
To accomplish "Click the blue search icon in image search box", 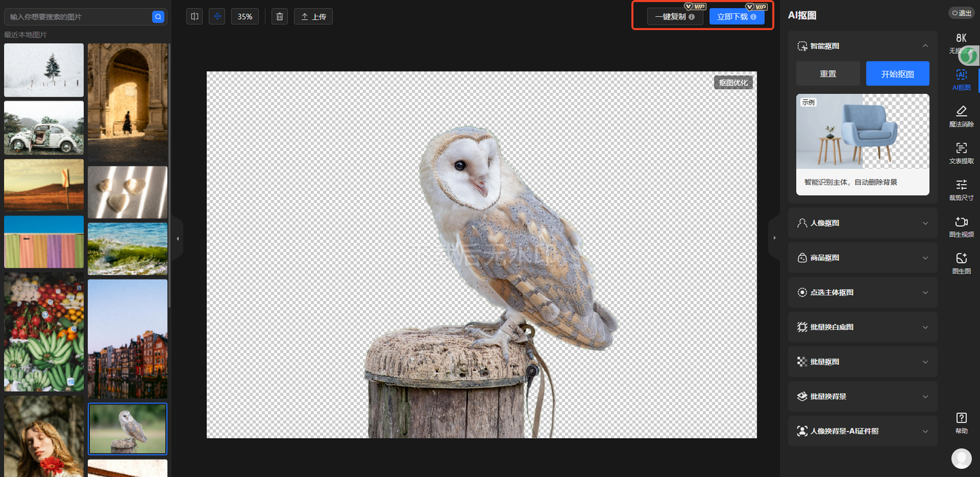I will tap(158, 16).
